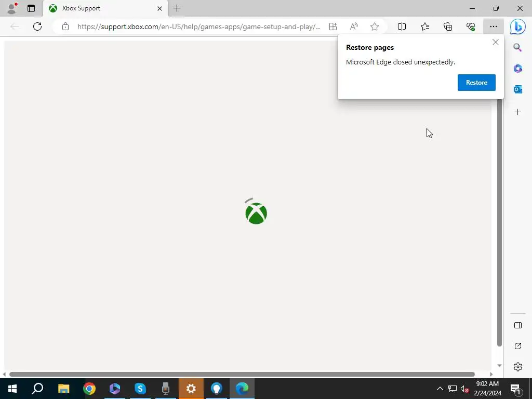Click the scroll right arrow
Screen dimensions: 532x399
491,374
